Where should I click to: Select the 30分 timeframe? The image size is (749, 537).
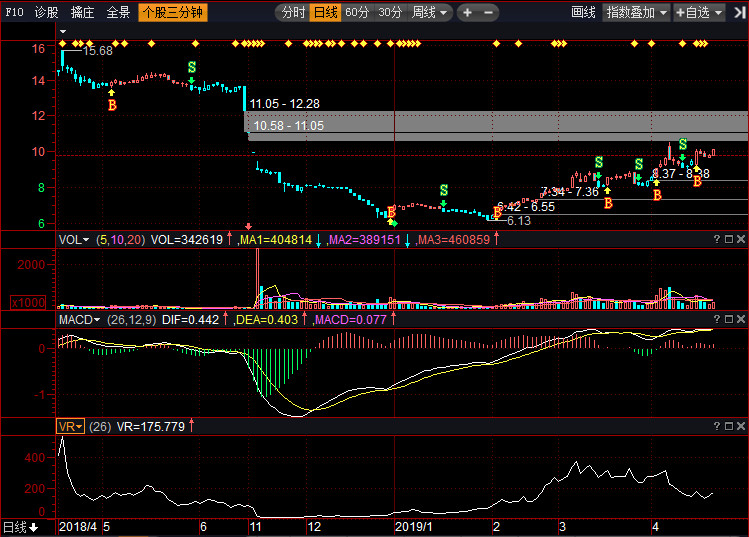pos(390,13)
